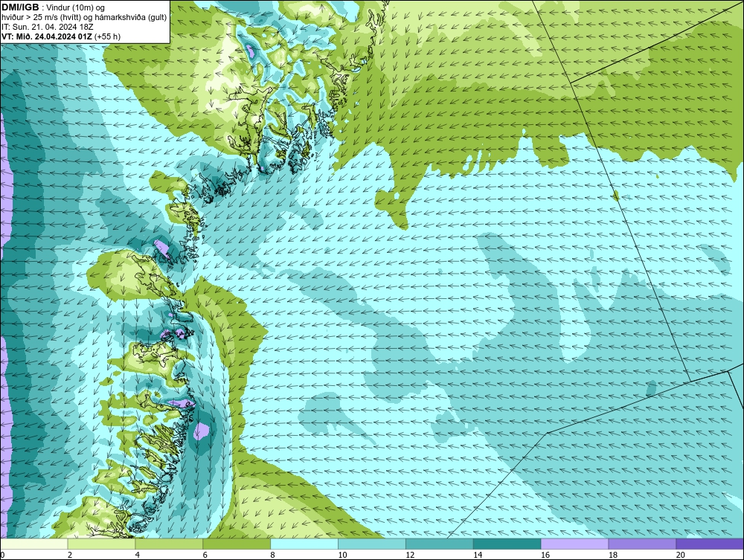The image size is (744, 560).
Task: Click the dark violet above-20 m/s legend swatch
Action: [710, 544]
